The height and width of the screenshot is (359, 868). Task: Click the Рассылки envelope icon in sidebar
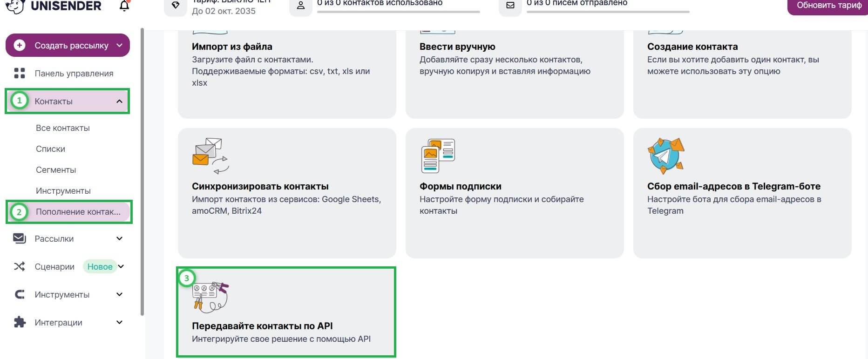click(x=20, y=238)
